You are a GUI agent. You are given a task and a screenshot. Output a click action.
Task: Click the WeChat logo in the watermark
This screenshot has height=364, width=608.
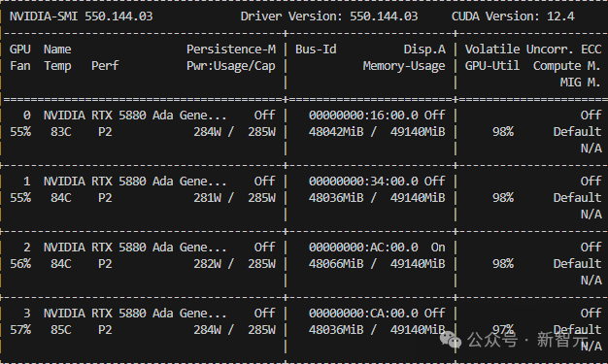click(451, 340)
